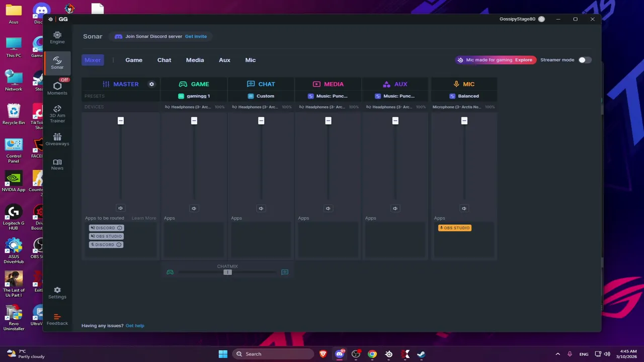Open Google Chrome from the taskbar
The height and width of the screenshot is (362, 644).
point(372,354)
